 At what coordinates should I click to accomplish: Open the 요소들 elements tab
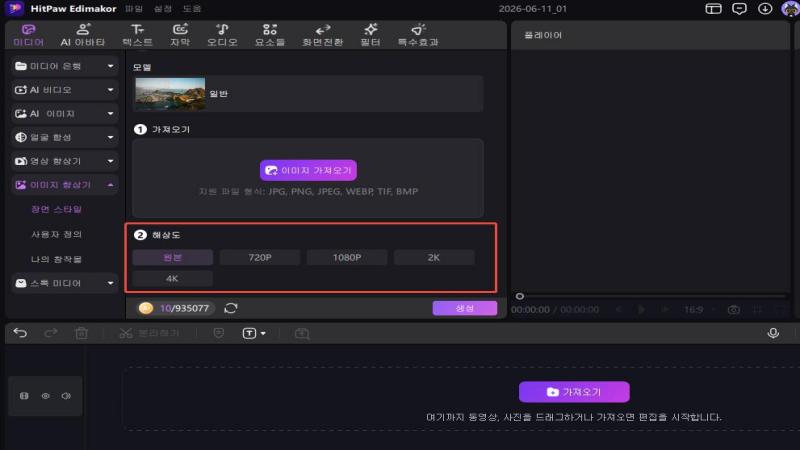(x=270, y=35)
